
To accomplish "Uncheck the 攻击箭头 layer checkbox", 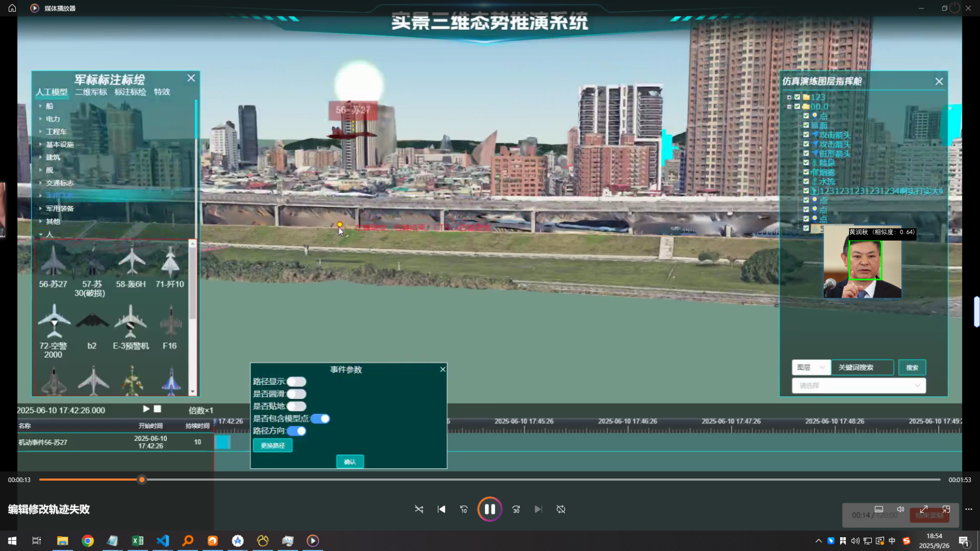I will [x=806, y=135].
